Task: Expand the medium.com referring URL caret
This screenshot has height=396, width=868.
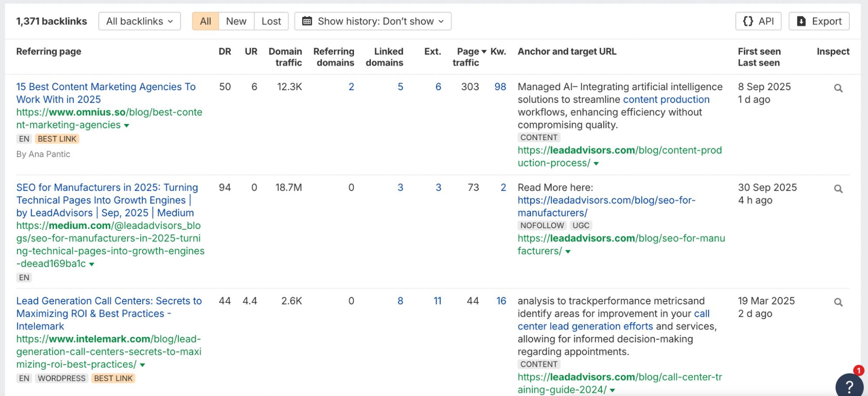Action: pos(92,265)
